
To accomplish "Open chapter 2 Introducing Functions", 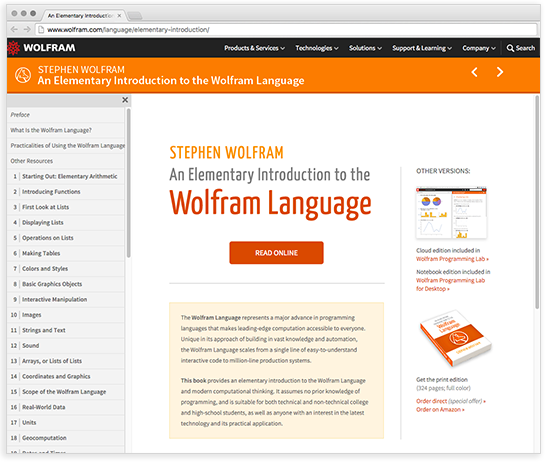I will pos(66,192).
